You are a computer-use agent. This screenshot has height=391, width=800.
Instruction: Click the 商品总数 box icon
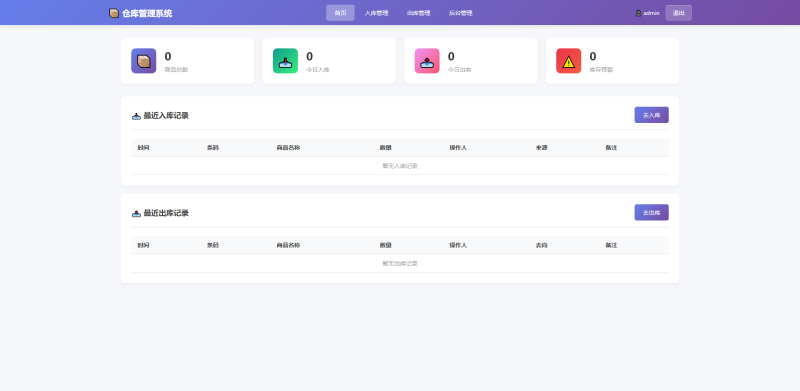143,61
